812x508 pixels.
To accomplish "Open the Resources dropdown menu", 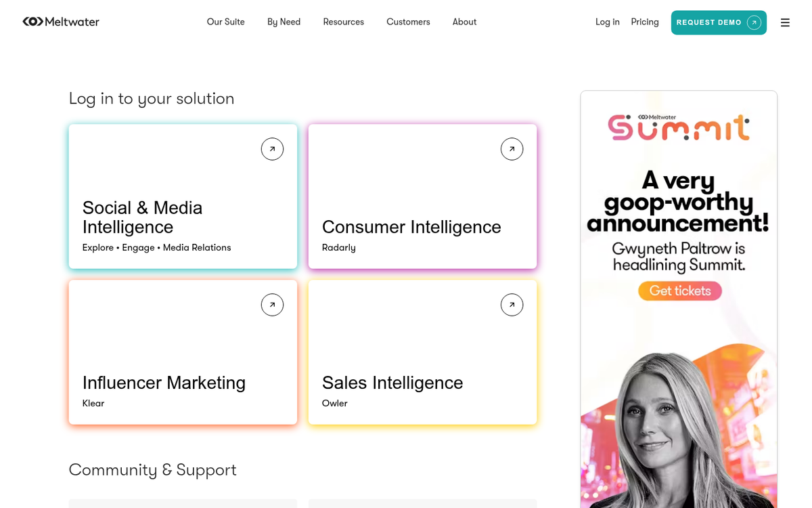I will (343, 22).
